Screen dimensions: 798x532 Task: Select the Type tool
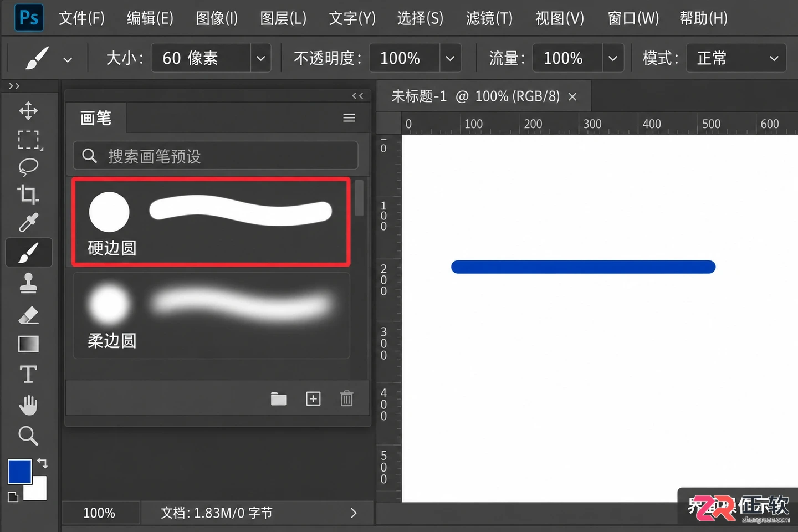(x=28, y=375)
